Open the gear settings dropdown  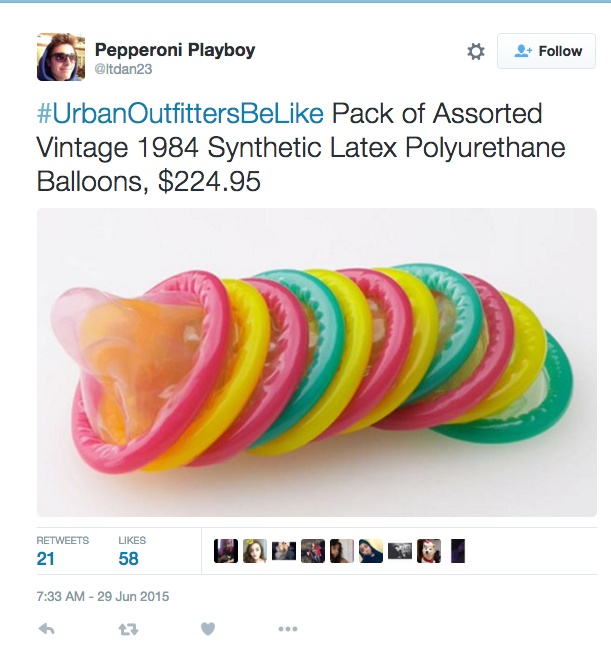[x=476, y=52]
